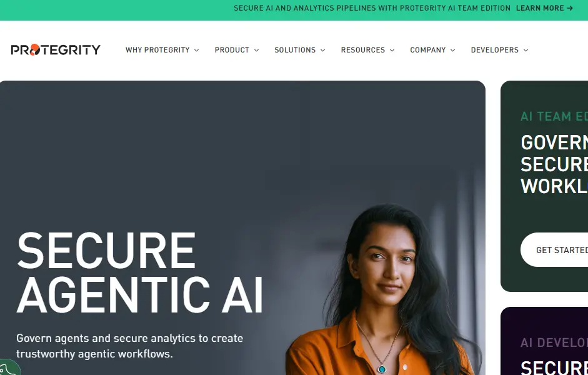The width and height of the screenshot is (588, 375).
Task: Click the Learn More banner link
Action: (x=544, y=8)
